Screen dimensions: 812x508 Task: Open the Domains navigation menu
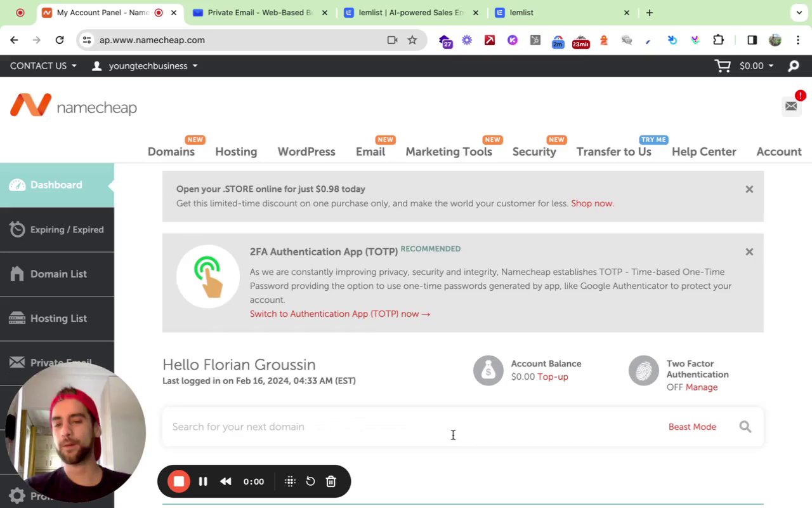tap(171, 152)
